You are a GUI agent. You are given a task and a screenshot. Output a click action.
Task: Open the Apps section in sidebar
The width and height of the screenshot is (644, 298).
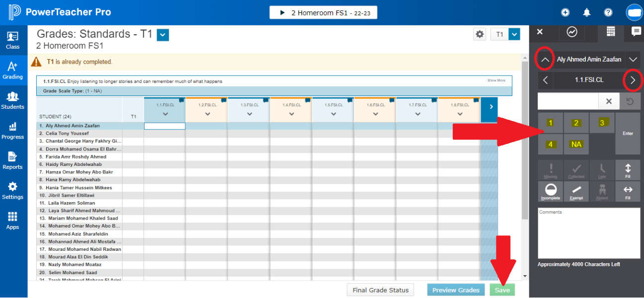coord(13,221)
